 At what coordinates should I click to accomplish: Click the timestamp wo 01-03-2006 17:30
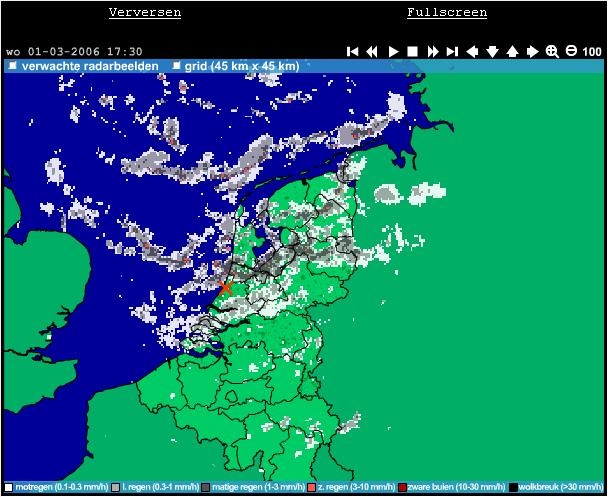(74, 52)
